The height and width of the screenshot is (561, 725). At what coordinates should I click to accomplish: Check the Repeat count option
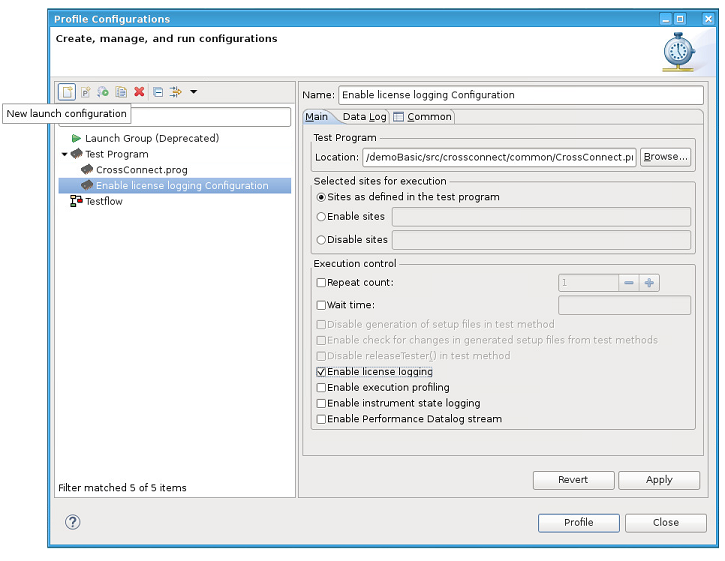(321, 283)
